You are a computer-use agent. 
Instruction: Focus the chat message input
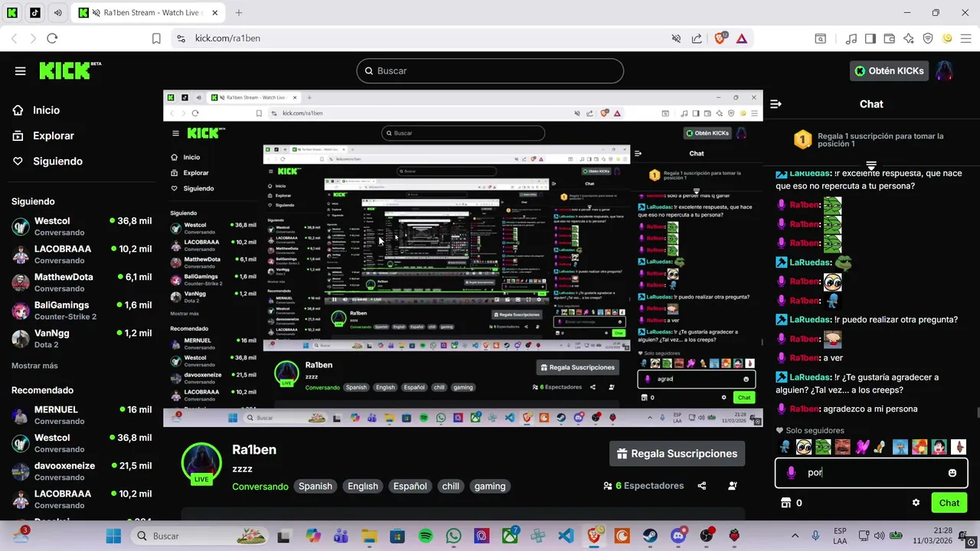tap(871, 473)
